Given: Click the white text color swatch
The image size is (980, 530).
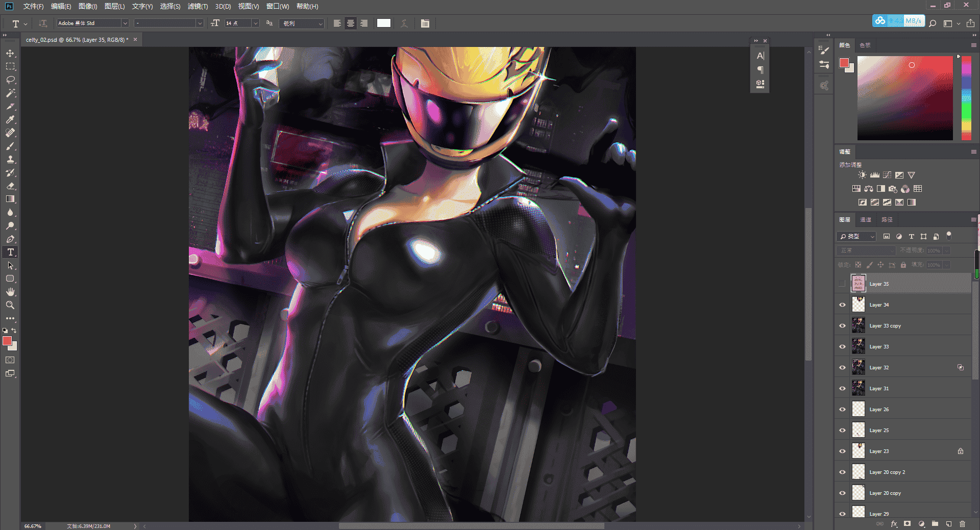Looking at the screenshot, I should (x=384, y=23).
